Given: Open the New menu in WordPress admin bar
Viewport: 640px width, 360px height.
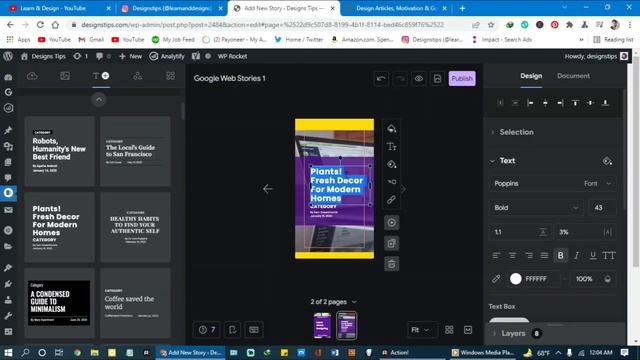Looking at the screenshot, I should [131, 56].
